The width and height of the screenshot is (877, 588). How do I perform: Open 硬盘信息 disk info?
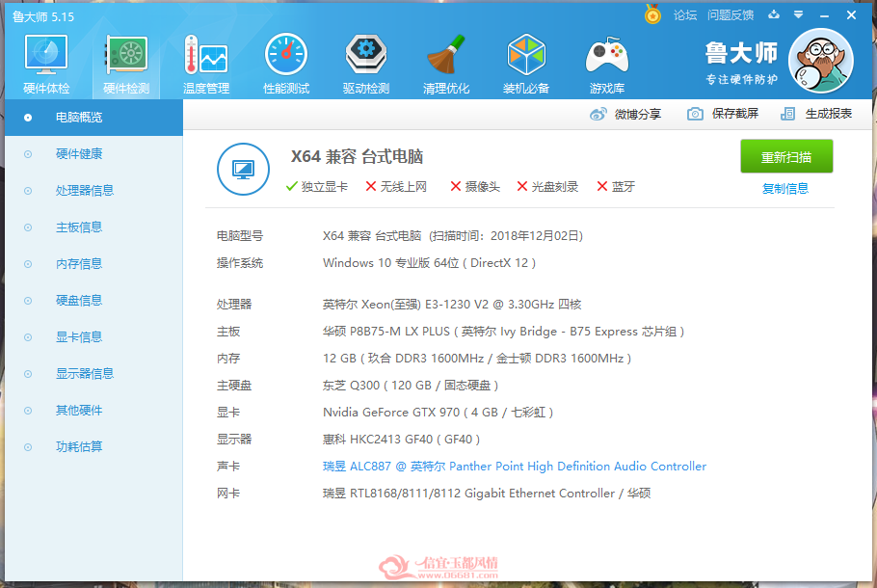click(94, 301)
